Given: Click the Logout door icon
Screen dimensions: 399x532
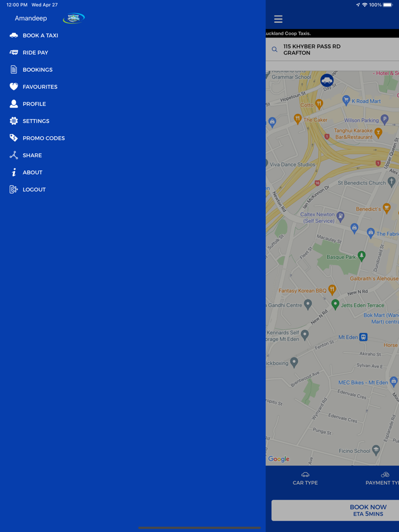Looking at the screenshot, I should [14, 189].
